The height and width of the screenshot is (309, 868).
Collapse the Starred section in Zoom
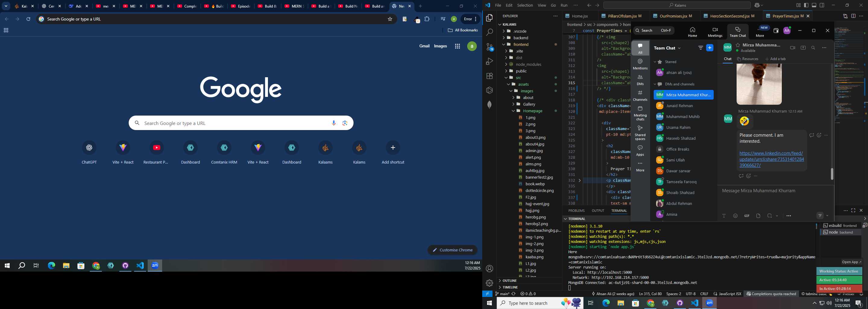(x=655, y=62)
